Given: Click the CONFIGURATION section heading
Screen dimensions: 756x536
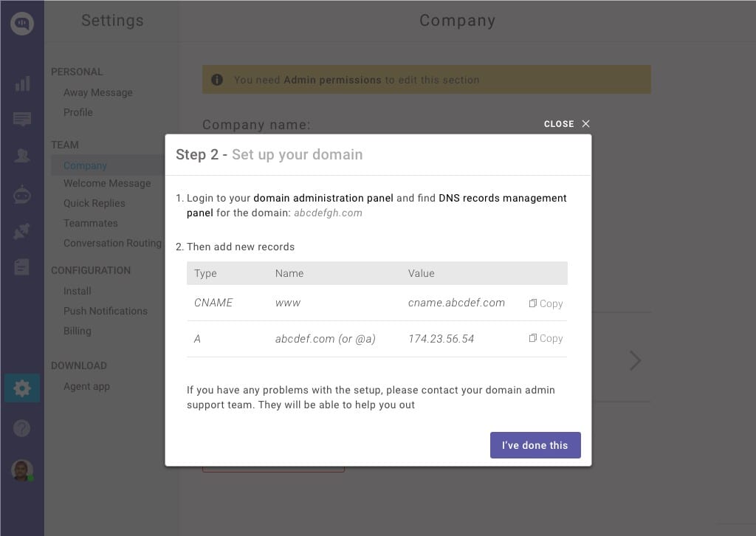Looking at the screenshot, I should 91,270.
